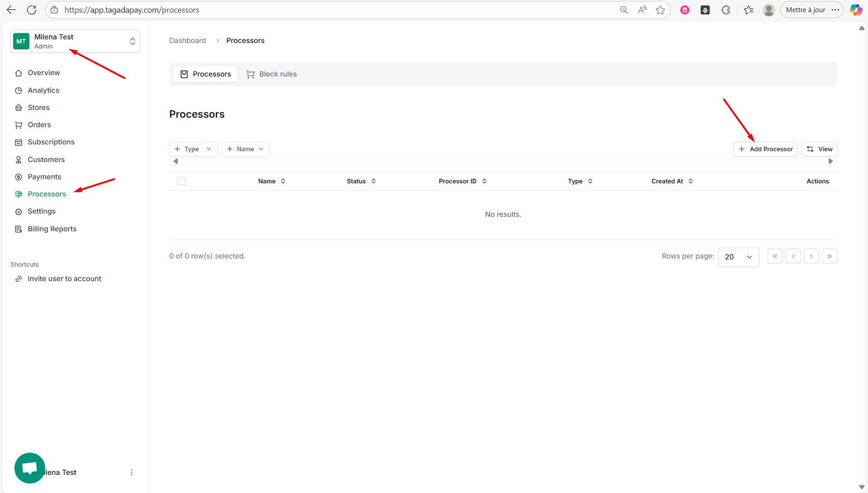Open the Rows per page dropdown
Image resolution: width=868 pixels, height=493 pixels.
[x=738, y=257]
